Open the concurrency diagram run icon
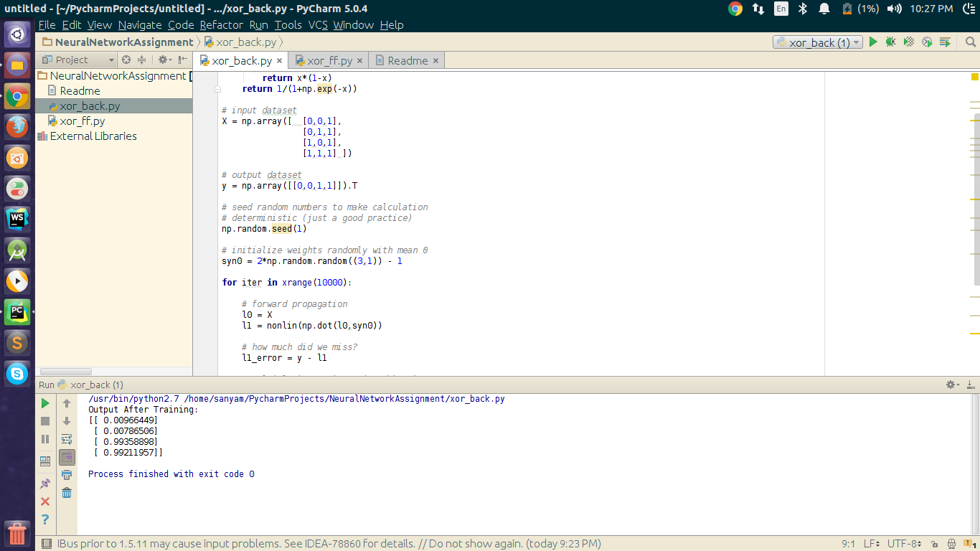Viewport: 980px width, 551px height. pos(945,42)
